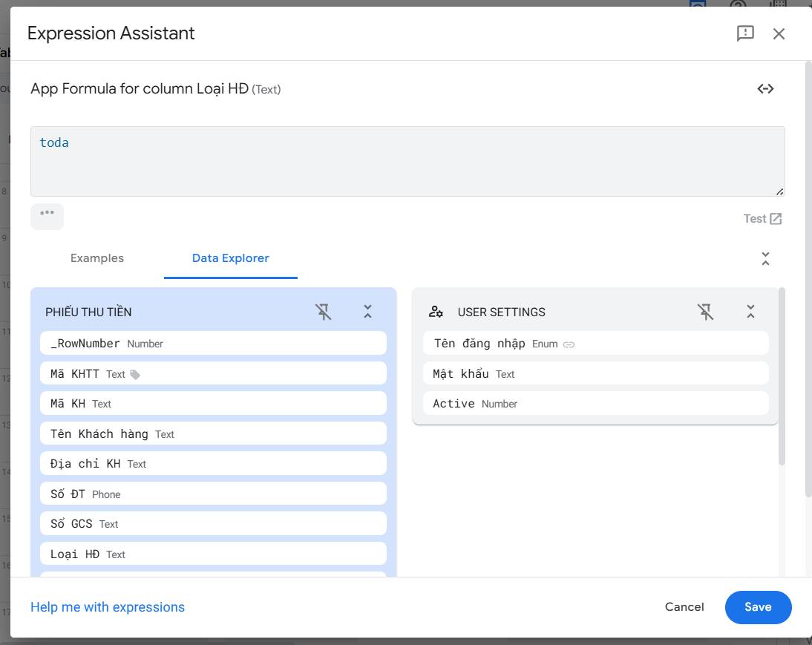
Task: Insert the Mật khẩu column
Action: [595, 373]
